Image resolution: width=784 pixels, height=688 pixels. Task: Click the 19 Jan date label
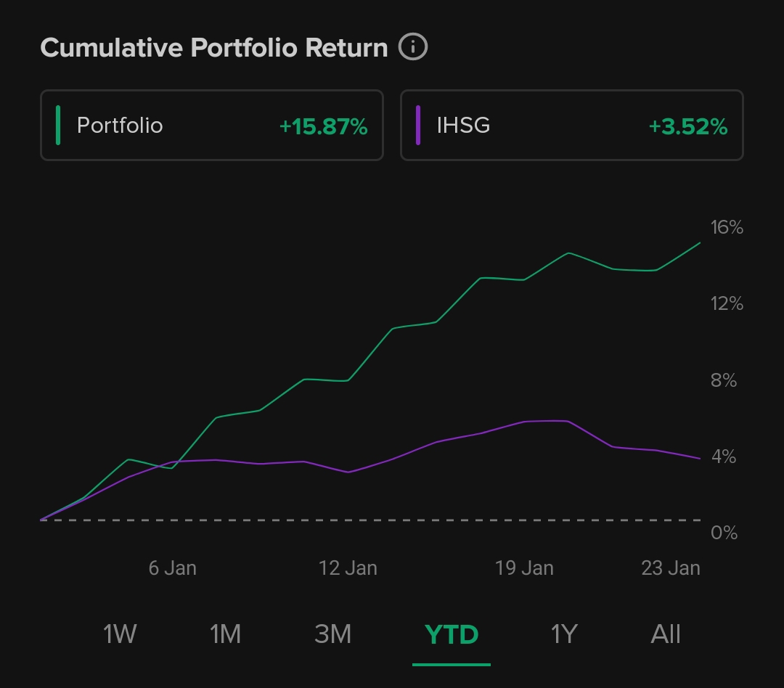524,568
